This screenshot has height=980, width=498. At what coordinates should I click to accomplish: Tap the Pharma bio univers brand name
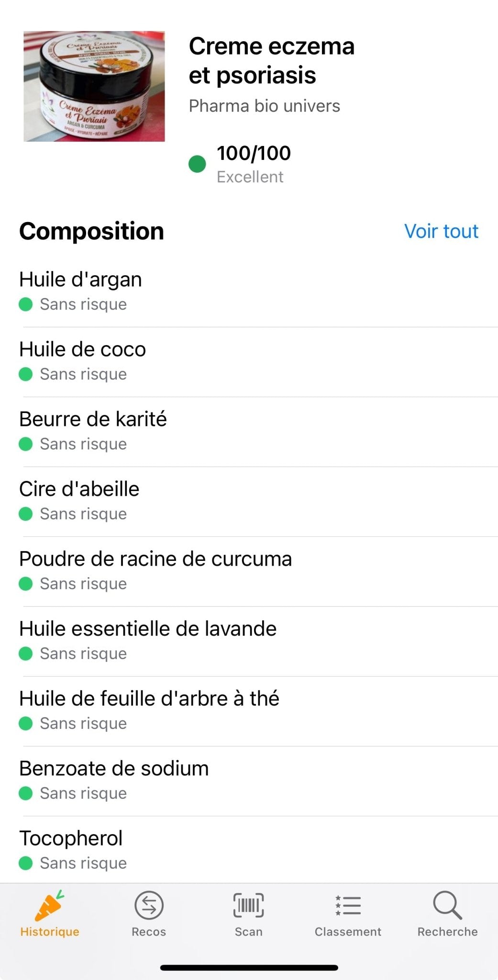(264, 106)
